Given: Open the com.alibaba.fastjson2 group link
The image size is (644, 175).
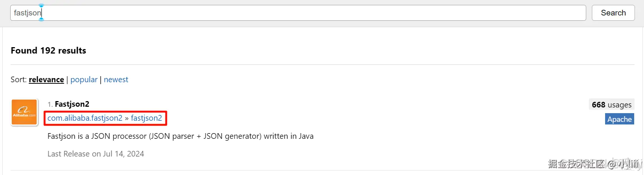Looking at the screenshot, I should coord(85,118).
